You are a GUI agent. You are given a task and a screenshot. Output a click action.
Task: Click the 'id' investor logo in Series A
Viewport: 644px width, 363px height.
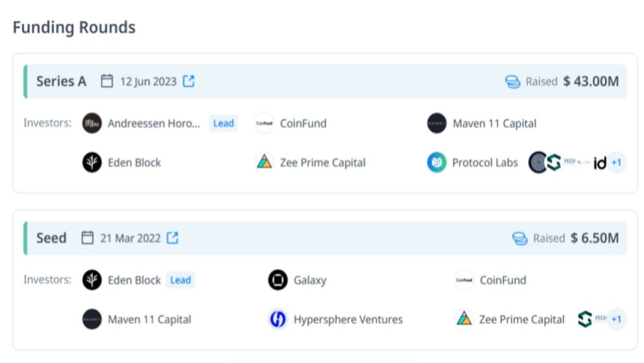[600, 163]
